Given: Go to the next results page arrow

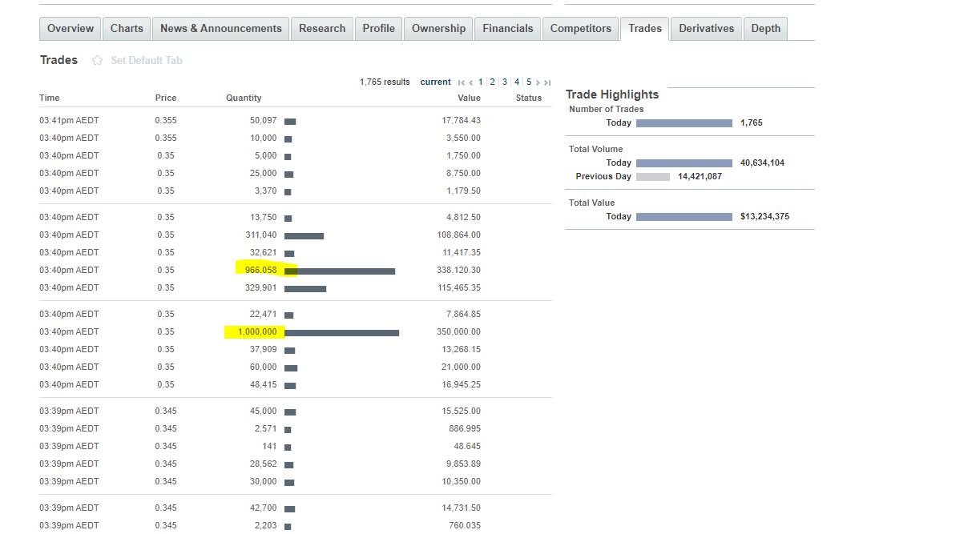Looking at the screenshot, I should (x=538, y=82).
